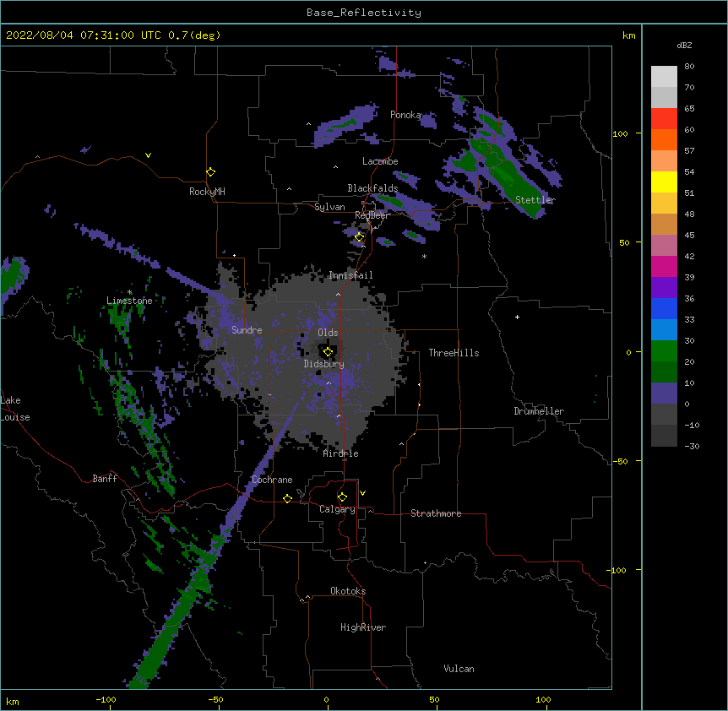Click the Drumheller city label
The image size is (728, 711).
(539, 411)
